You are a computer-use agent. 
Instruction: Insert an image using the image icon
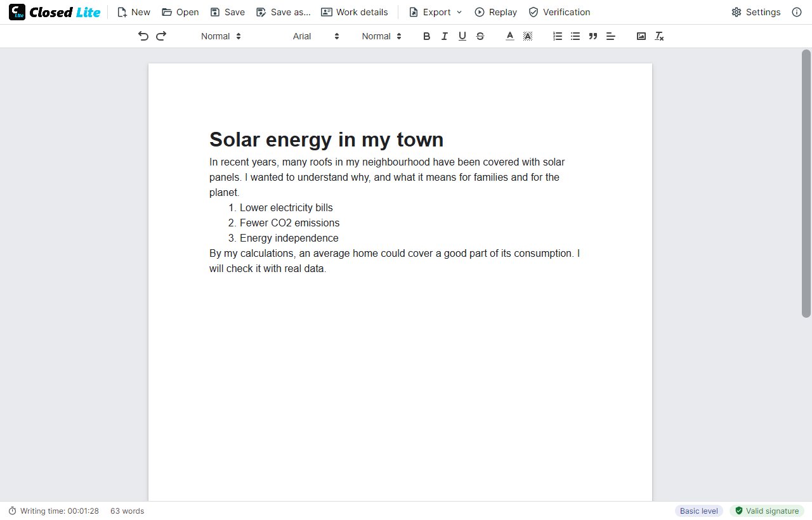click(641, 36)
